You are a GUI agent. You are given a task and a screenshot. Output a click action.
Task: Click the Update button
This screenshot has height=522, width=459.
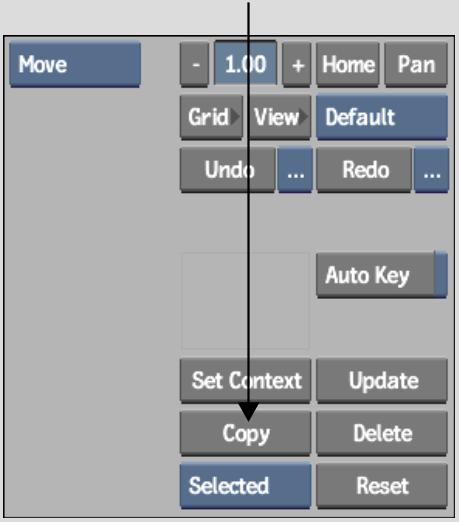tap(382, 380)
